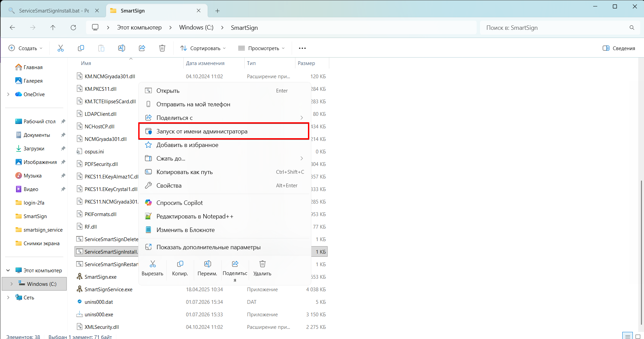Open the Сортировать dropdown
Screen dimensions: 644x339
(203, 48)
